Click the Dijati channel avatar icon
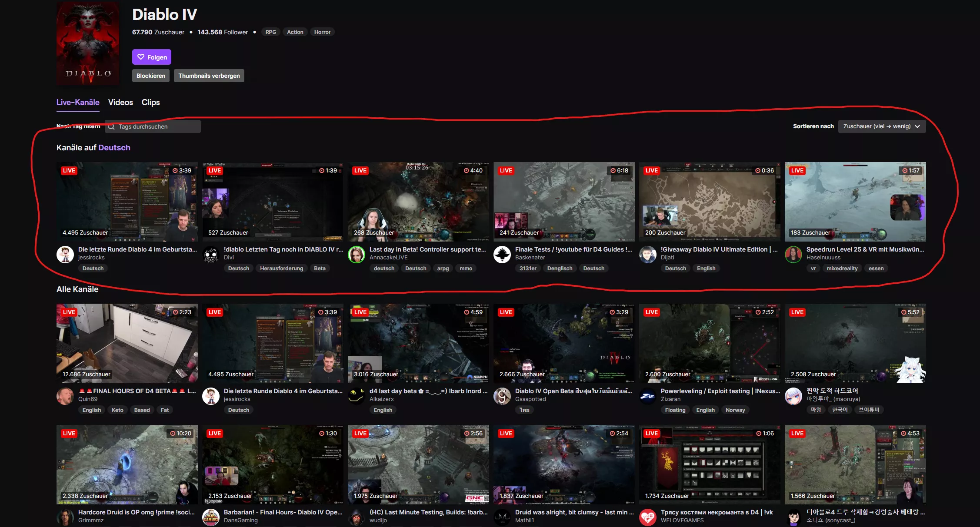This screenshot has width=980, height=527. pyautogui.click(x=648, y=255)
